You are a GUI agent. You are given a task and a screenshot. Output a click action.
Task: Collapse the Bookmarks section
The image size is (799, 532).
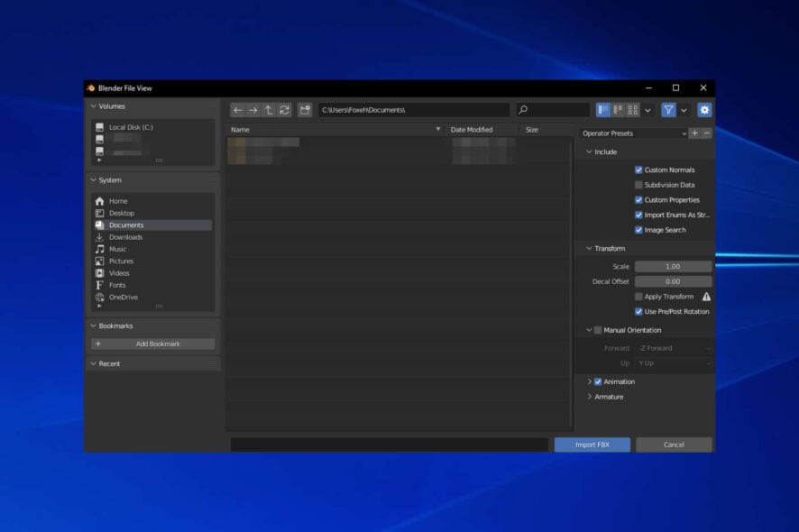coord(93,326)
